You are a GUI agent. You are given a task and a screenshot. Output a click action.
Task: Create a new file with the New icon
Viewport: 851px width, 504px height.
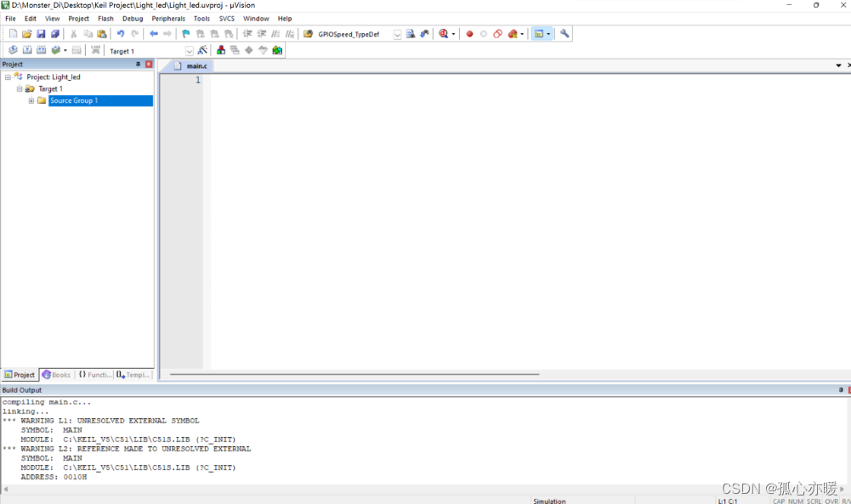[x=13, y=34]
